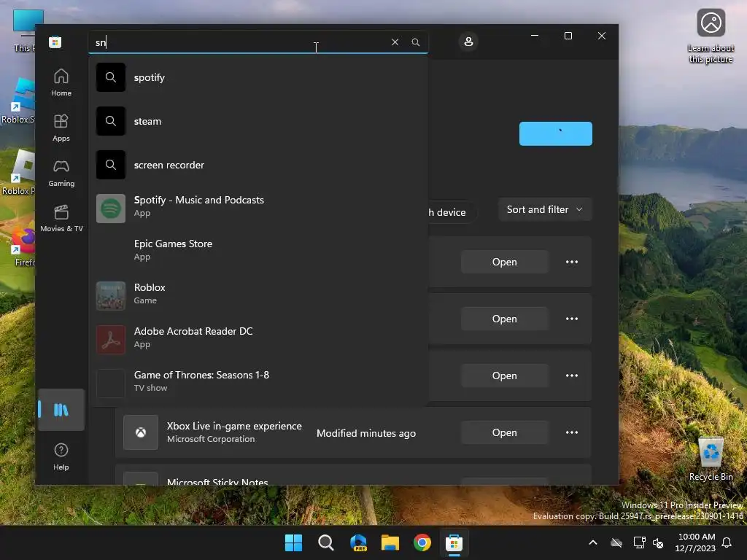The height and width of the screenshot is (560, 747).
Task: Click the muted volume tray icon
Action: [658, 542]
